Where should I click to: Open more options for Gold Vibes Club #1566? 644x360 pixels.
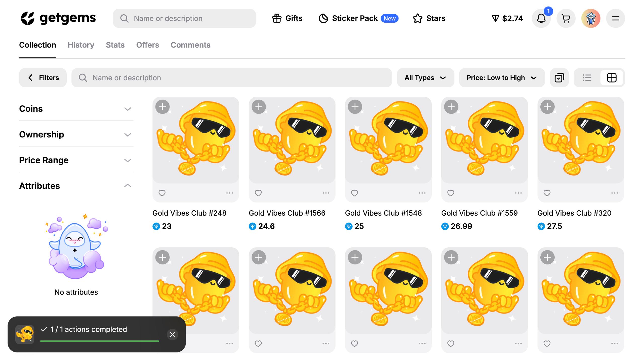[326, 193]
